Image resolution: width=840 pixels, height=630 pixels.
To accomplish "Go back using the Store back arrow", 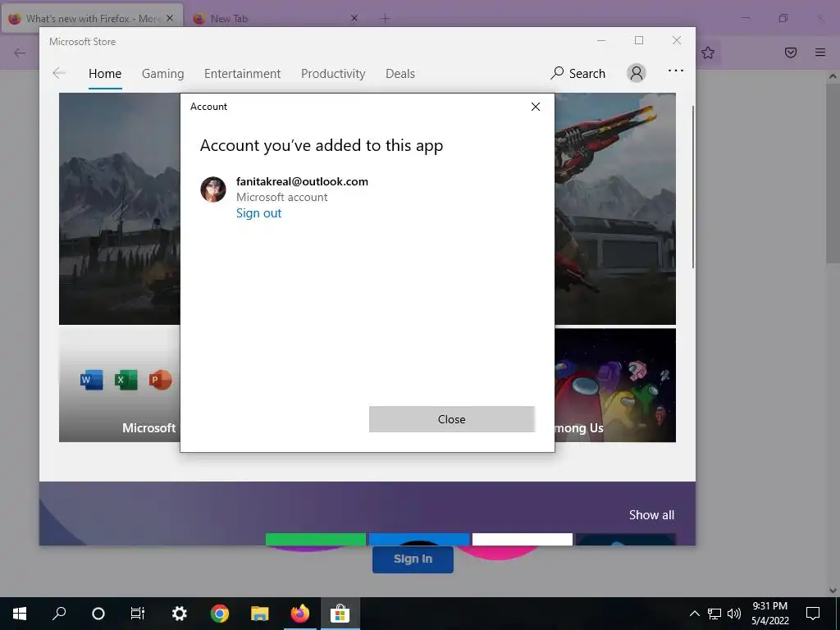I will pos(59,73).
